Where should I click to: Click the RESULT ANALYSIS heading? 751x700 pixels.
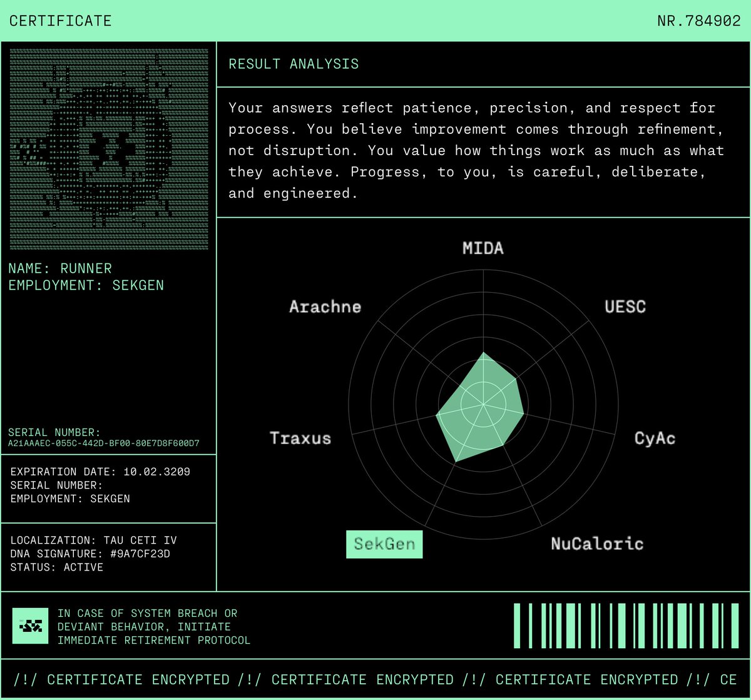[x=294, y=64]
